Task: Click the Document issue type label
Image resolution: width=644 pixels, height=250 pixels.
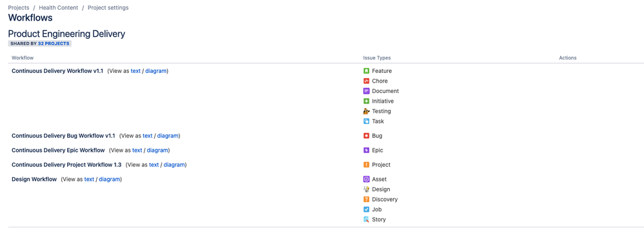Action: 385,91
